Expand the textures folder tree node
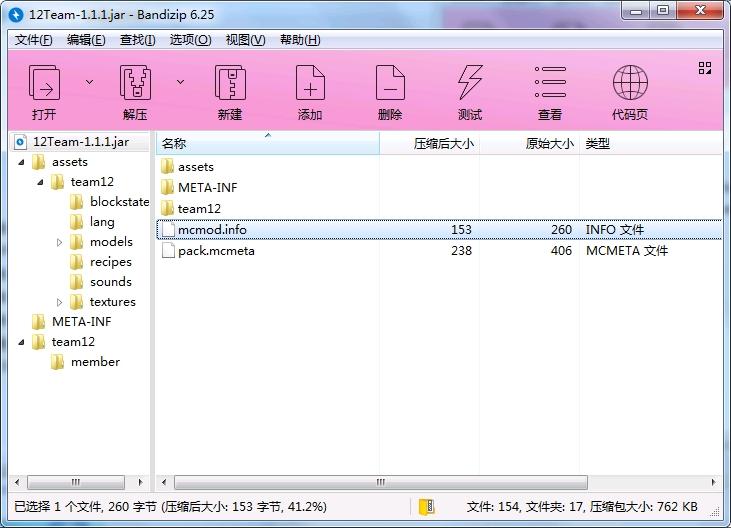731x528 pixels. coord(59,302)
